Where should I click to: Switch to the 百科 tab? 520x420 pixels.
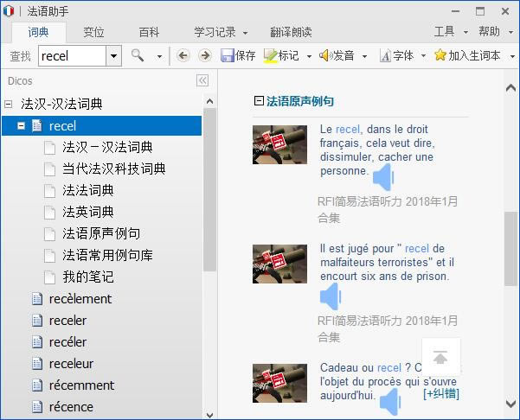149,32
